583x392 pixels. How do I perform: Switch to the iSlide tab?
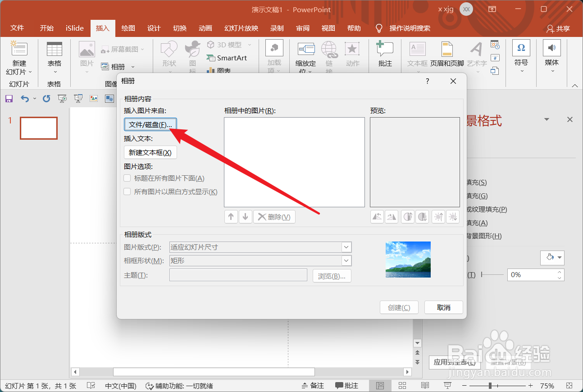(74, 28)
